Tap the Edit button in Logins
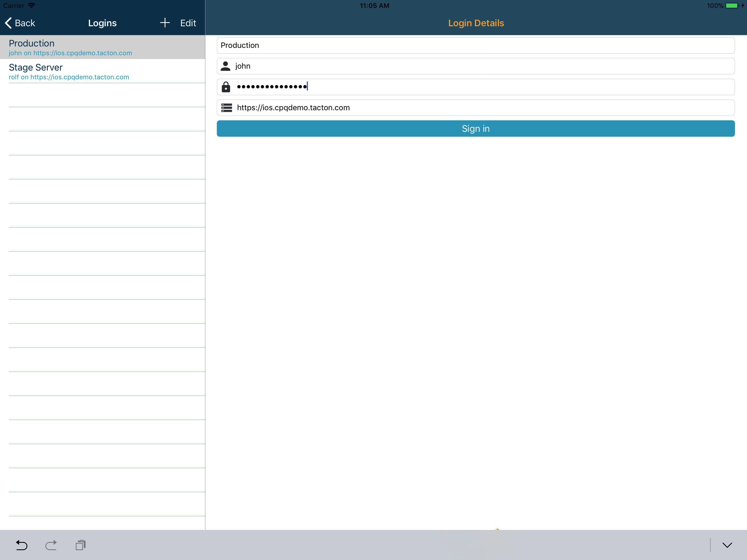Viewport: 747px width, 560px height. click(x=188, y=23)
